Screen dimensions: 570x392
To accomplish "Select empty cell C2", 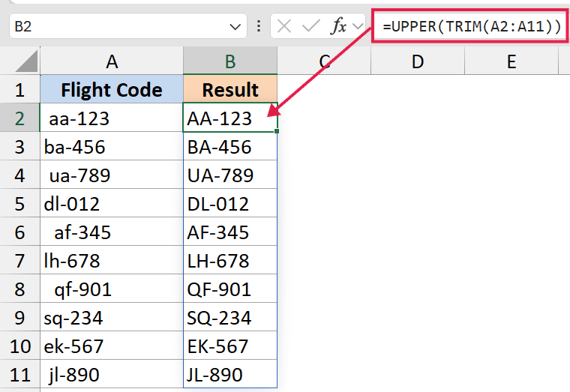I will tap(324, 118).
